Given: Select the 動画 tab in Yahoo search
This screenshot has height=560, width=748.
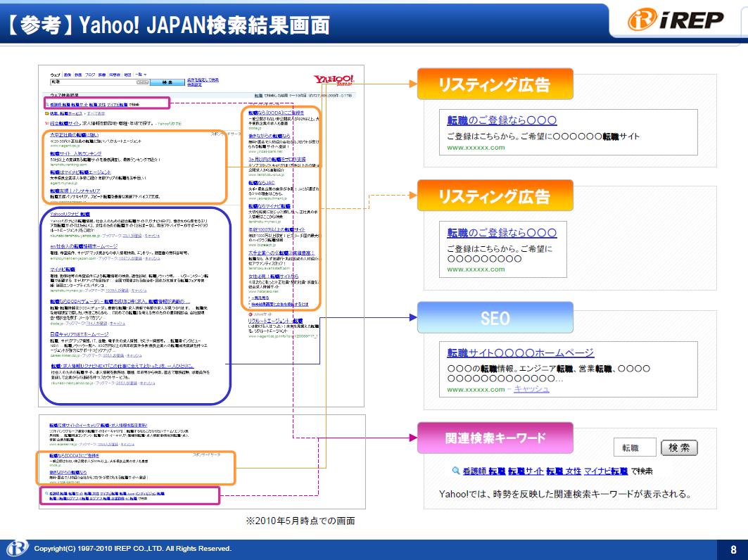Looking at the screenshot, I should [78, 75].
